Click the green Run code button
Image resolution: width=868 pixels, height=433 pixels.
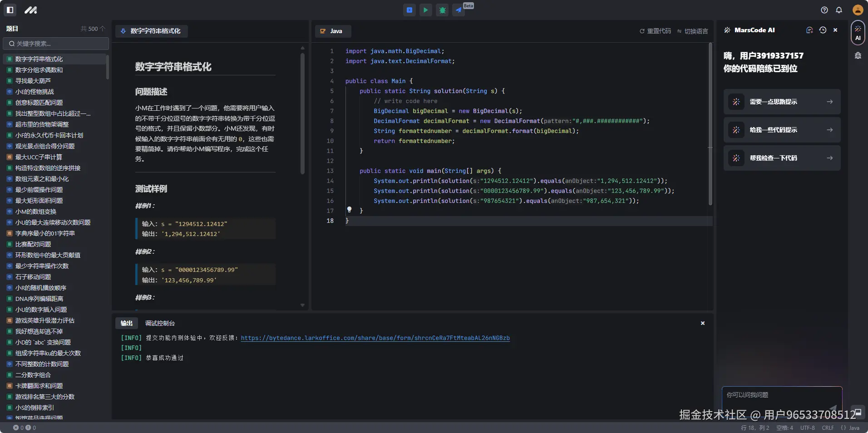(x=425, y=10)
